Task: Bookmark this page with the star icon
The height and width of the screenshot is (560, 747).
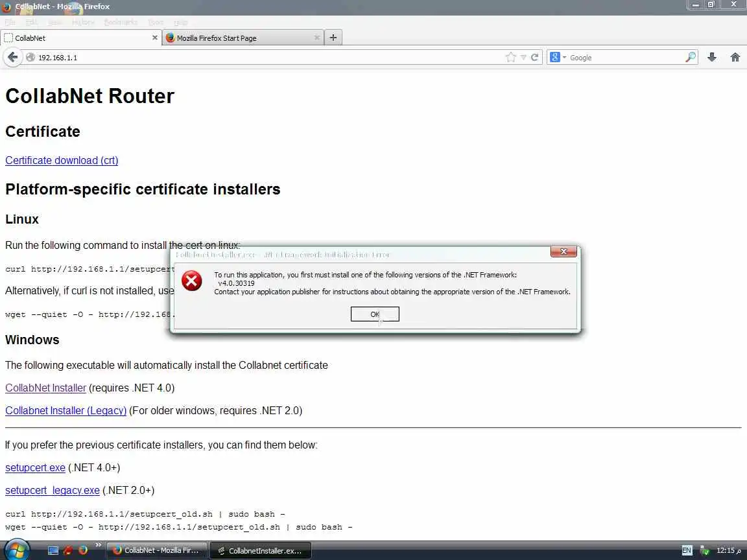Action: click(x=511, y=58)
